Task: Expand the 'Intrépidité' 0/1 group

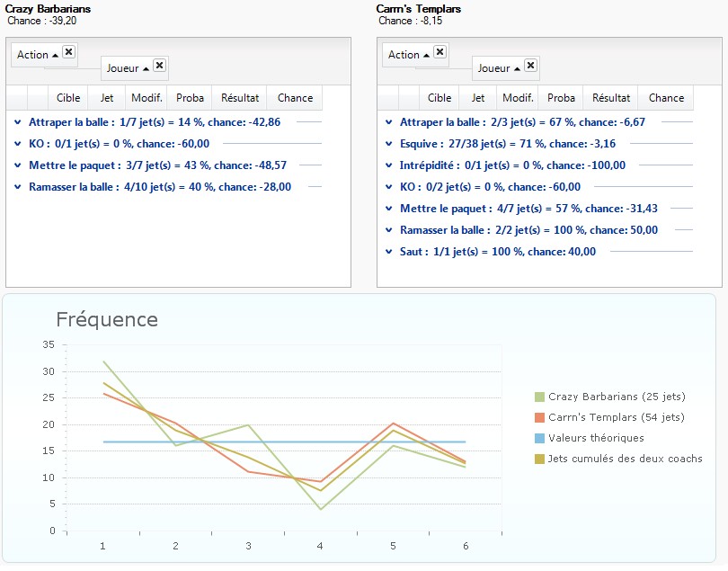Action: click(x=389, y=165)
